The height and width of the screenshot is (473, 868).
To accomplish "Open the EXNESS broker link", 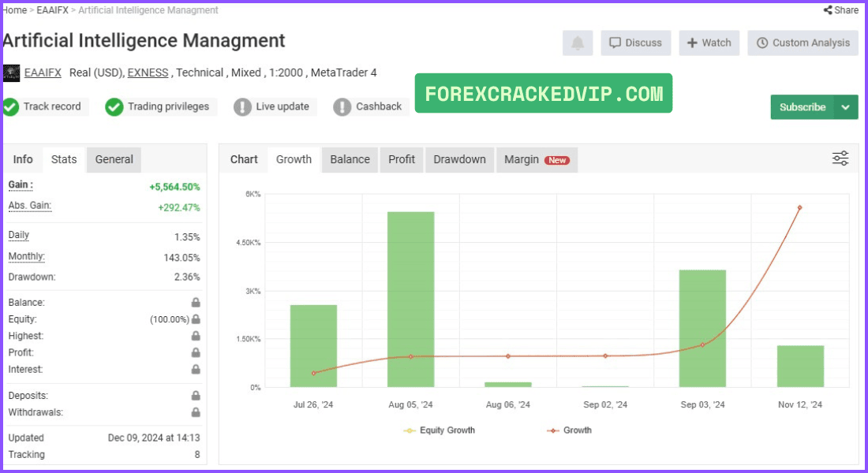I will coord(148,73).
